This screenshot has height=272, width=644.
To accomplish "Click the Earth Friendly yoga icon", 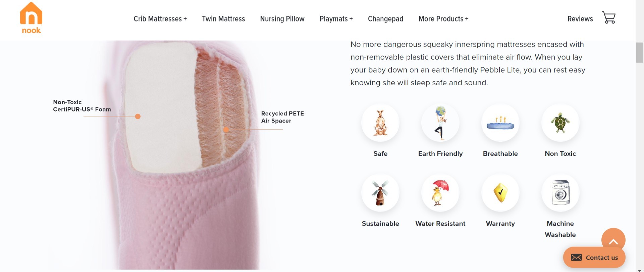I will (440, 123).
